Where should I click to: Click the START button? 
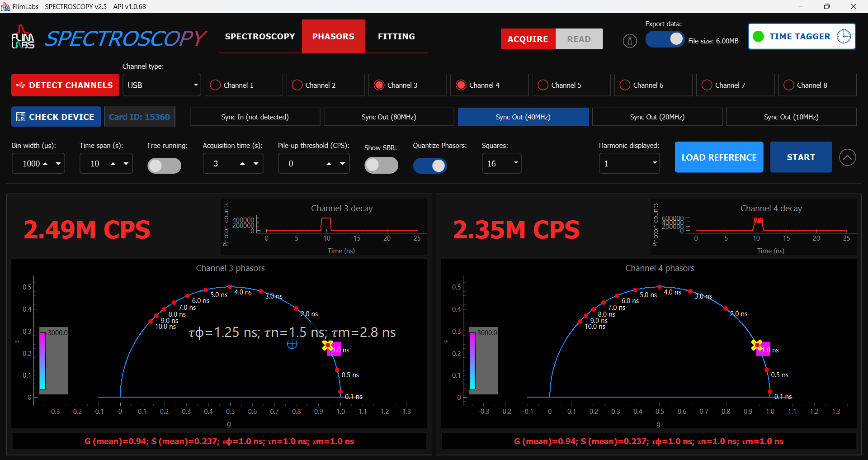(801, 157)
